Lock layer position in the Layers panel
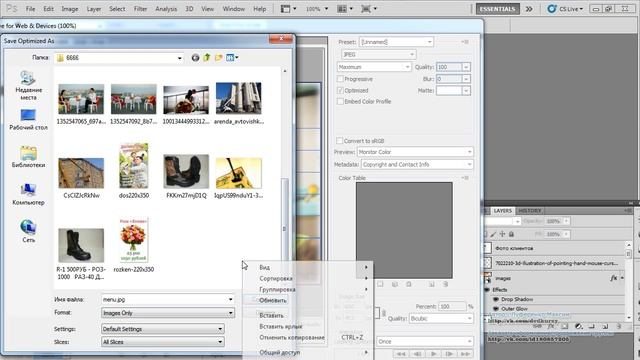 coord(502,234)
